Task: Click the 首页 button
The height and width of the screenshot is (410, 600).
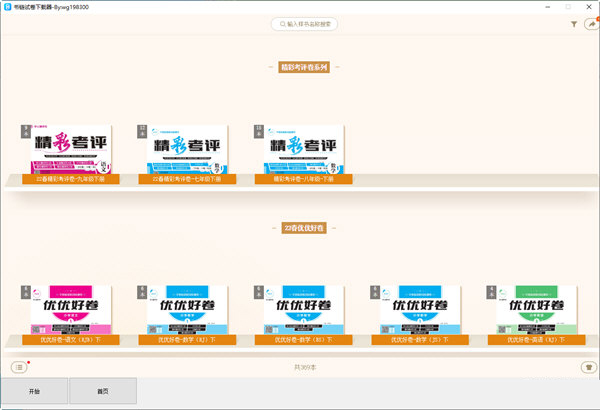Action: coord(103,391)
